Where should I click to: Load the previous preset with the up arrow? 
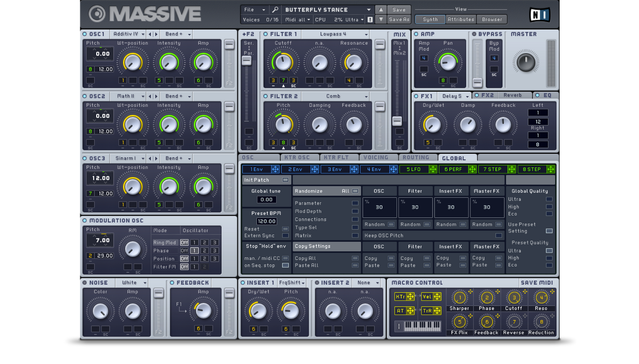click(x=381, y=10)
